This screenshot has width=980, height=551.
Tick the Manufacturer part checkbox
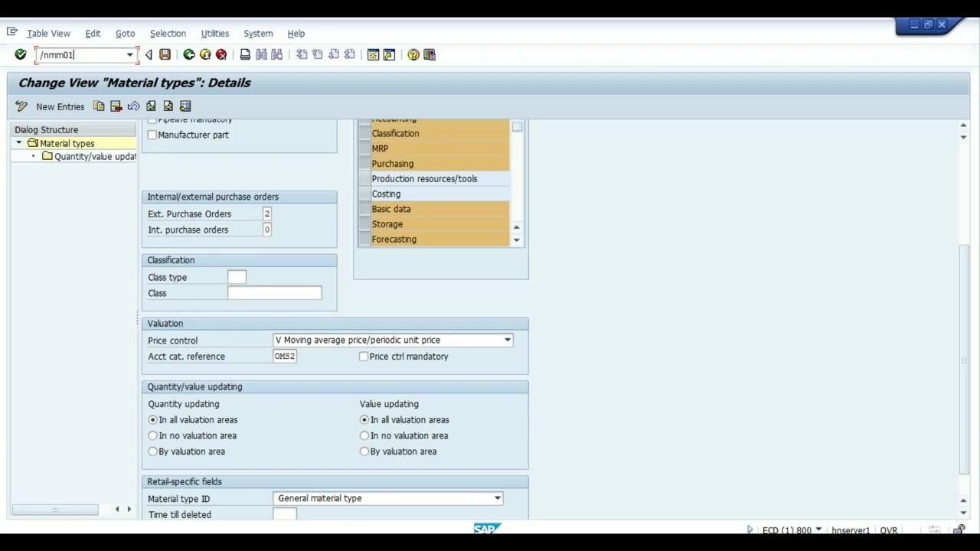pos(152,135)
